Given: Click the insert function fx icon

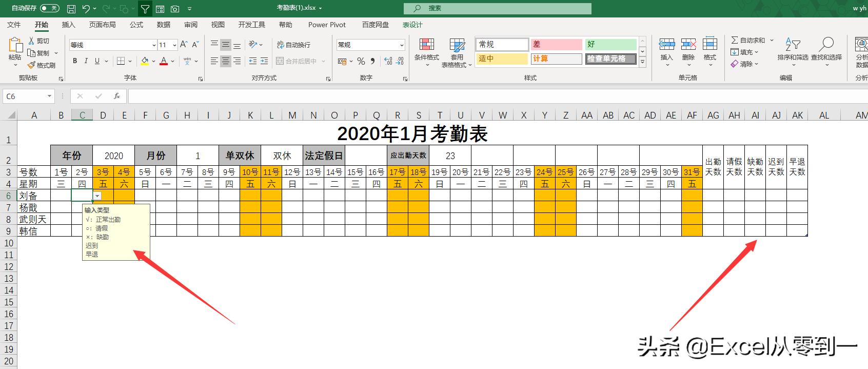Looking at the screenshot, I should (x=117, y=96).
